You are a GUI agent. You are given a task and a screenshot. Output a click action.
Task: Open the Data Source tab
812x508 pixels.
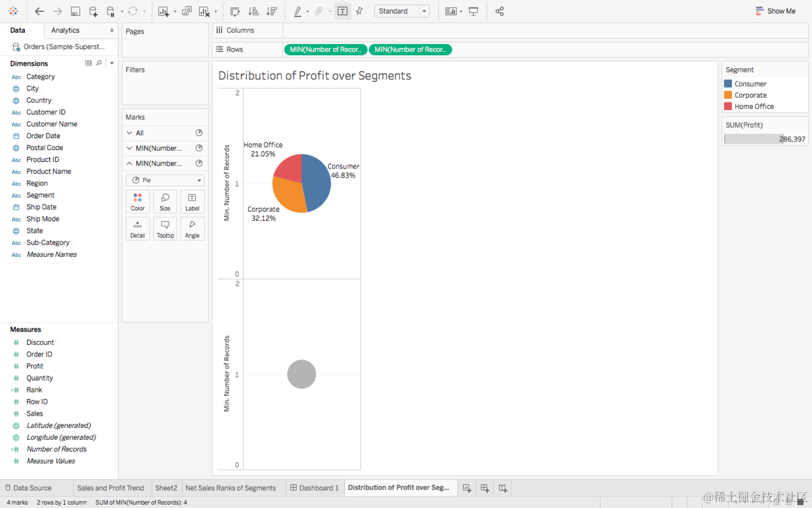tap(28, 488)
